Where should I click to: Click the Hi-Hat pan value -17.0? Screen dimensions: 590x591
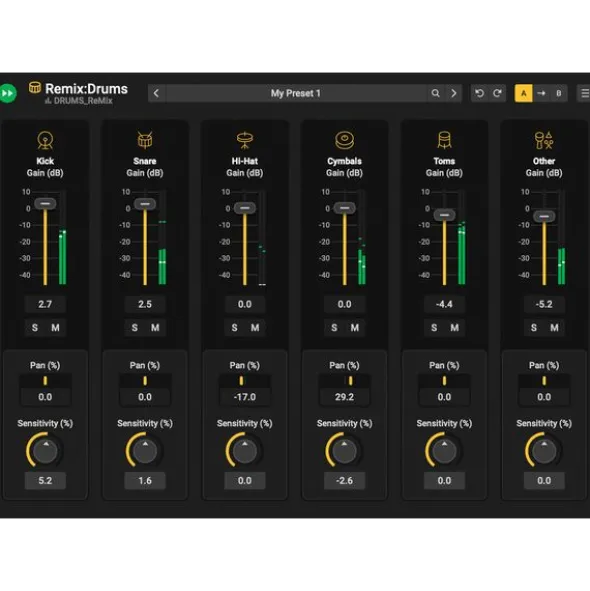(x=245, y=397)
